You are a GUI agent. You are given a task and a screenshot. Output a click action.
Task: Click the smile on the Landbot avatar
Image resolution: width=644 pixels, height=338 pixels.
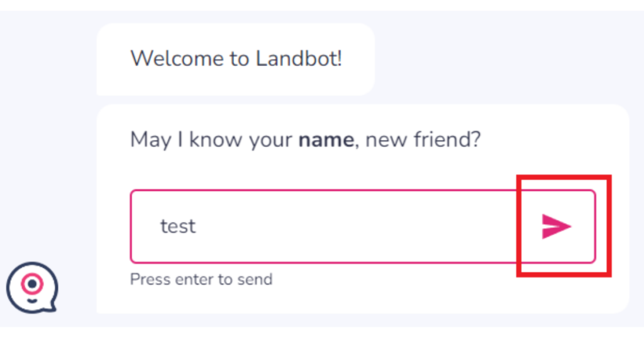click(x=32, y=298)
